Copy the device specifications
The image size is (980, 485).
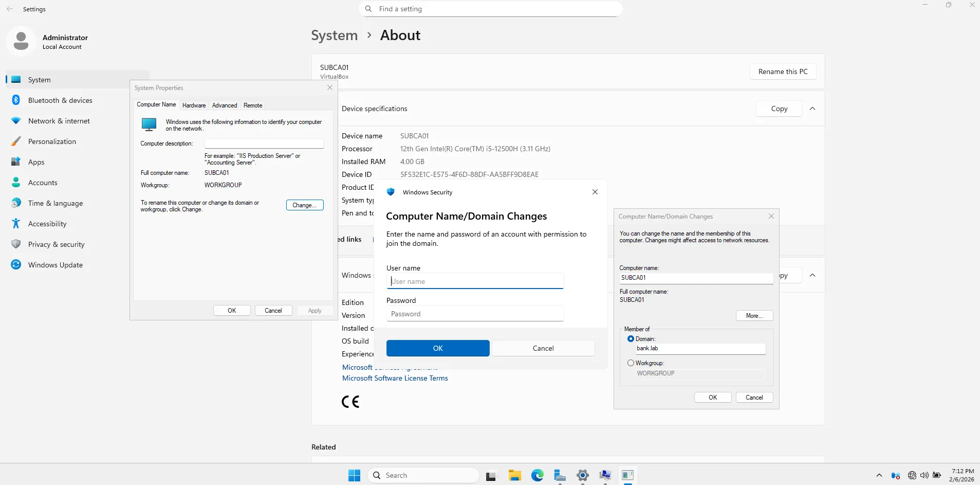click(x=779, y=109)
